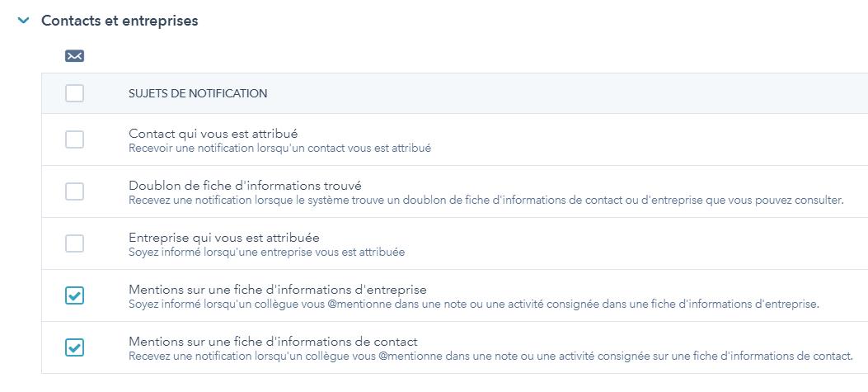This screenshot has width=868, height=392.
Task: Click the description under Contact qui vous est attribué
Action: [x=279, y=149]
